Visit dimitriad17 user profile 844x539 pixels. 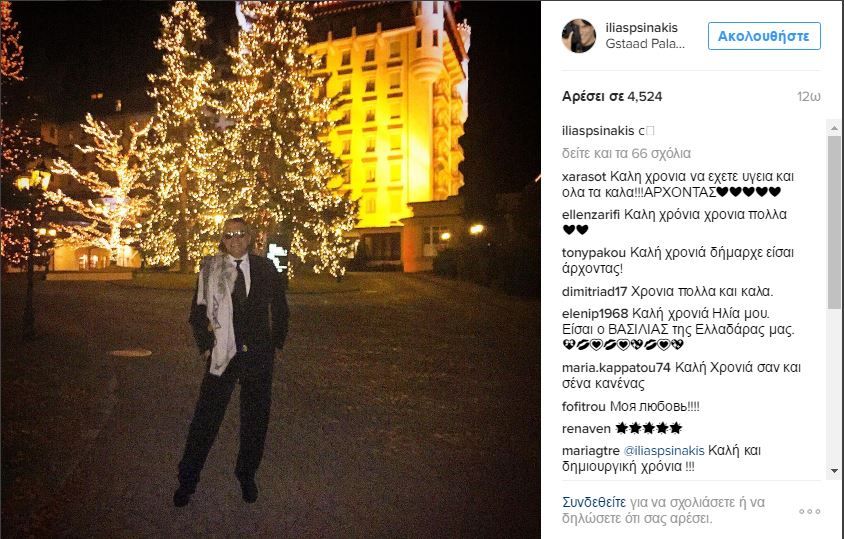(x=594, y=292)
